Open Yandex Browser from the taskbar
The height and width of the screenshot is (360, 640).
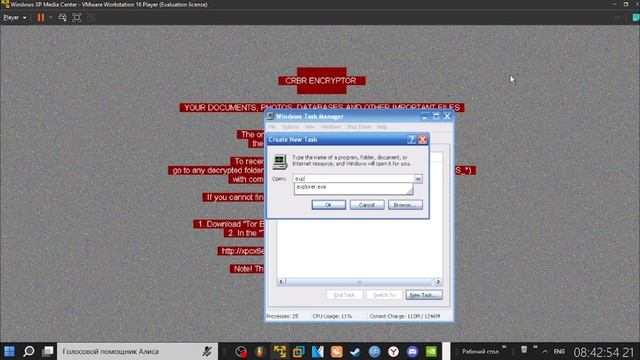click(393, 351)
